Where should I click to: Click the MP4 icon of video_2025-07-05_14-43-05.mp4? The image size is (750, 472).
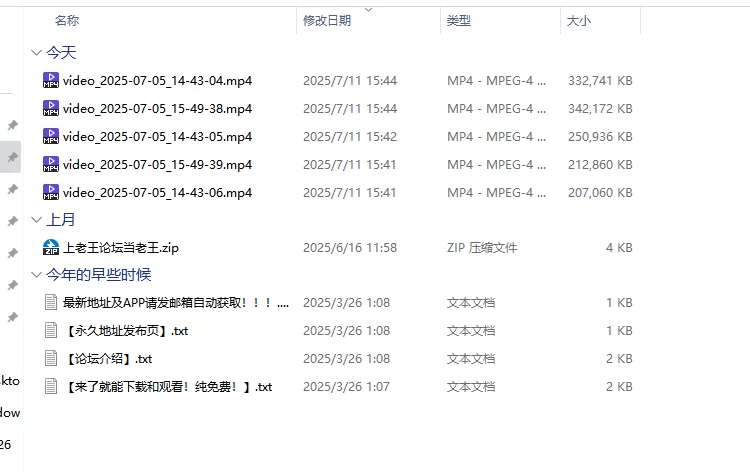[x=51, y=136]
